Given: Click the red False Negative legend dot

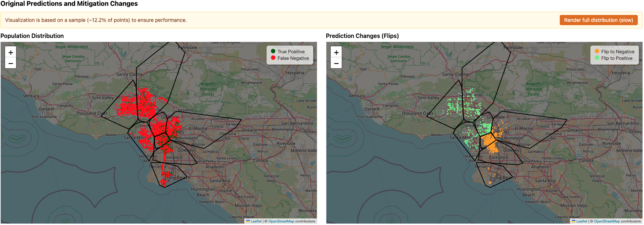Looking at the screenshot, I should coord(273,58).
